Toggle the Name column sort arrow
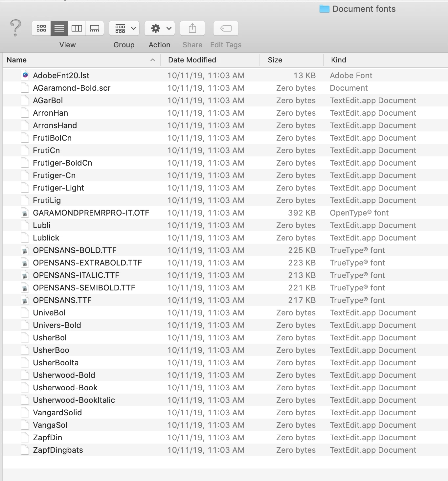 (152, 60)
